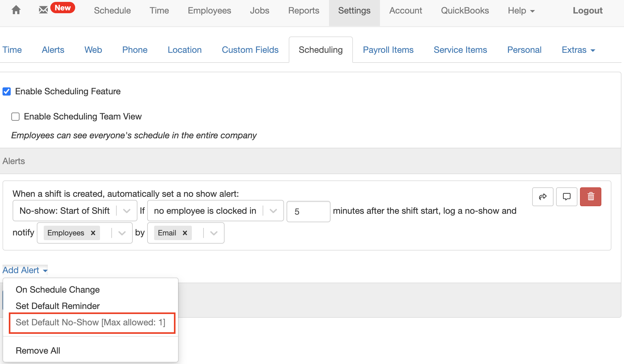
Task: Switch to the Custom Fields tab
Action: click(250, 50)
